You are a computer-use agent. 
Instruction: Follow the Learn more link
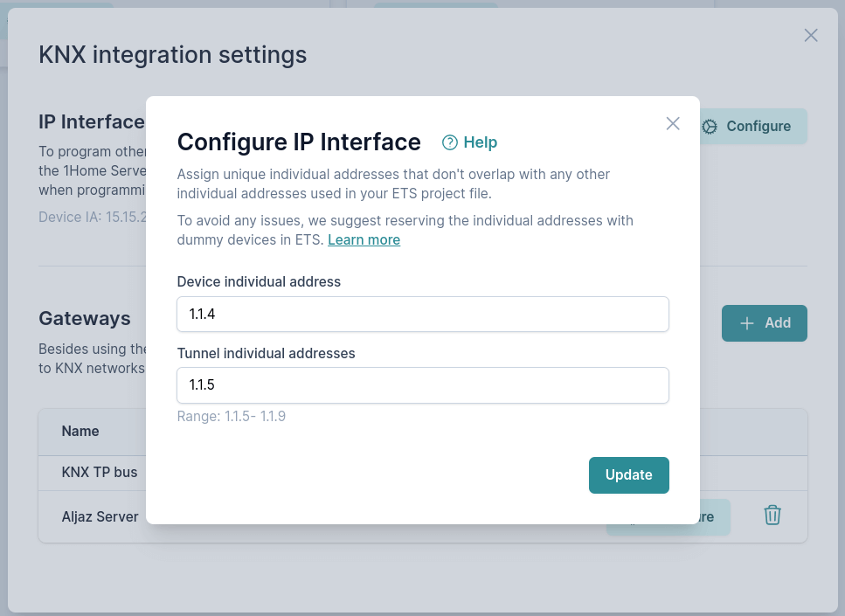coord(364,240)
